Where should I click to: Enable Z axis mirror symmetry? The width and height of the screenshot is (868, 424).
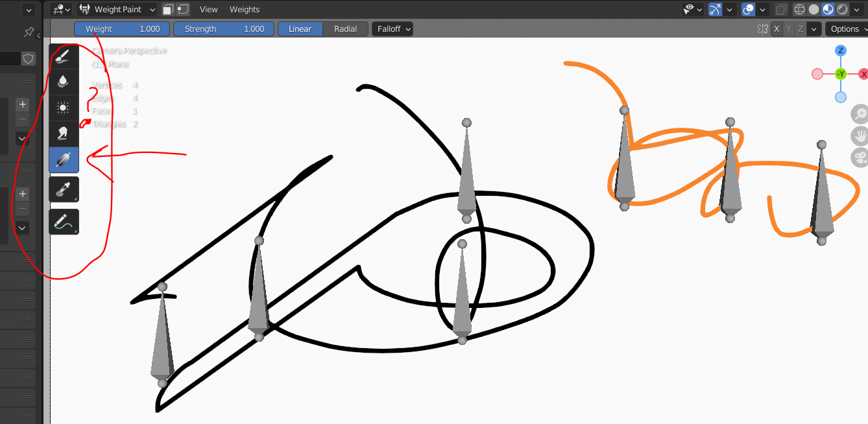(x=801, y=29)
